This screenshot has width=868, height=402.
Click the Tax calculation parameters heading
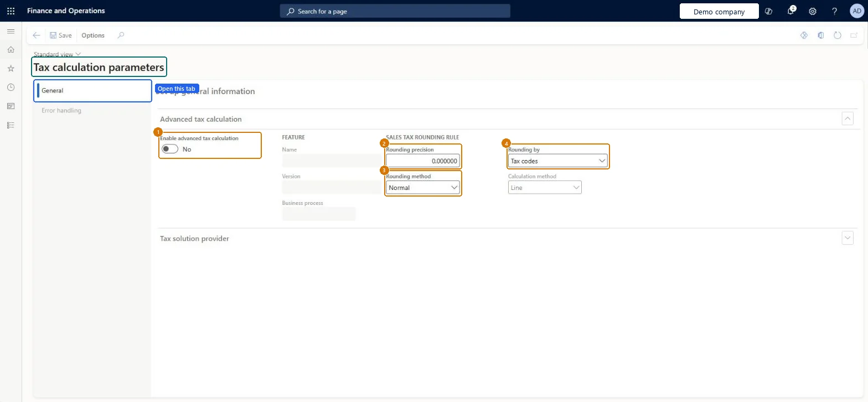pyautogui.click(x=99, y=68)
